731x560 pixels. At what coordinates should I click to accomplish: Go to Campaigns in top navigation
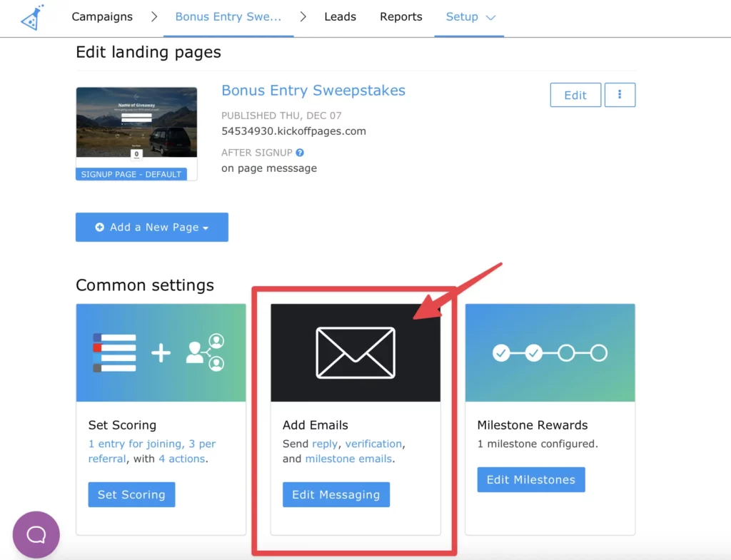point(102,17)
